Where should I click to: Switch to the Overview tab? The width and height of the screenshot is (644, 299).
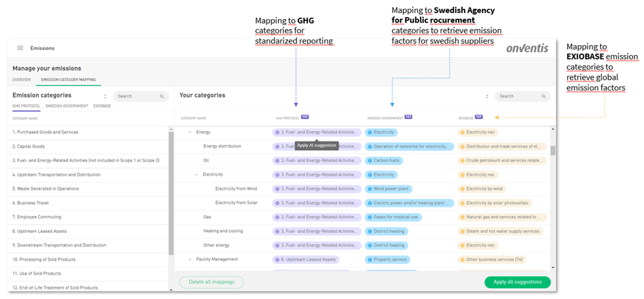pyautogui.click(x=22, y=80)
